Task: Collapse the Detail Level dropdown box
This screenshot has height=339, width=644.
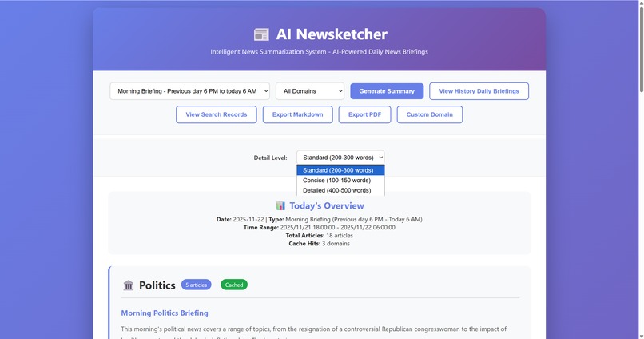Action: pos(340,158)
